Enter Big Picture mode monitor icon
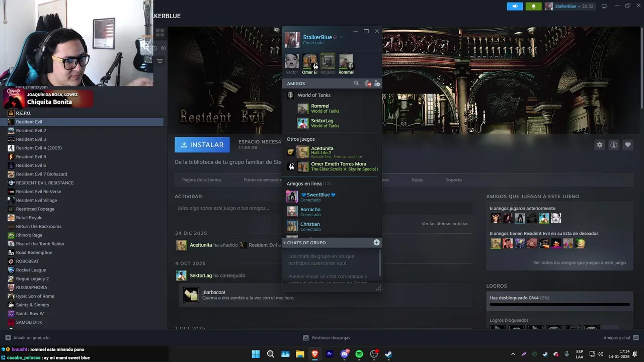644x362 pixels. pyautogui.click(x=604, y=6)
